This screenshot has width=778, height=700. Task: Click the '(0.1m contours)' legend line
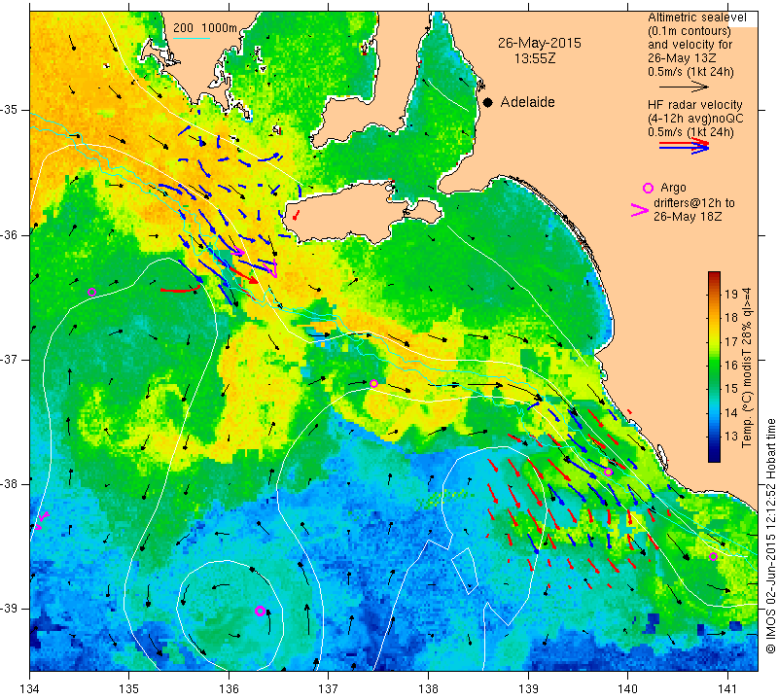689,31
